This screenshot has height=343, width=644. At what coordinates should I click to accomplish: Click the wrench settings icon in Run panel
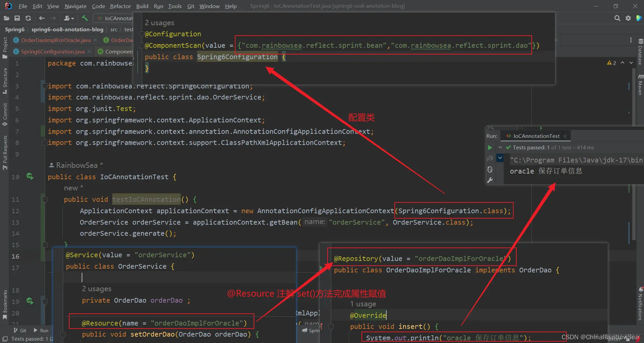coord(490,180)
